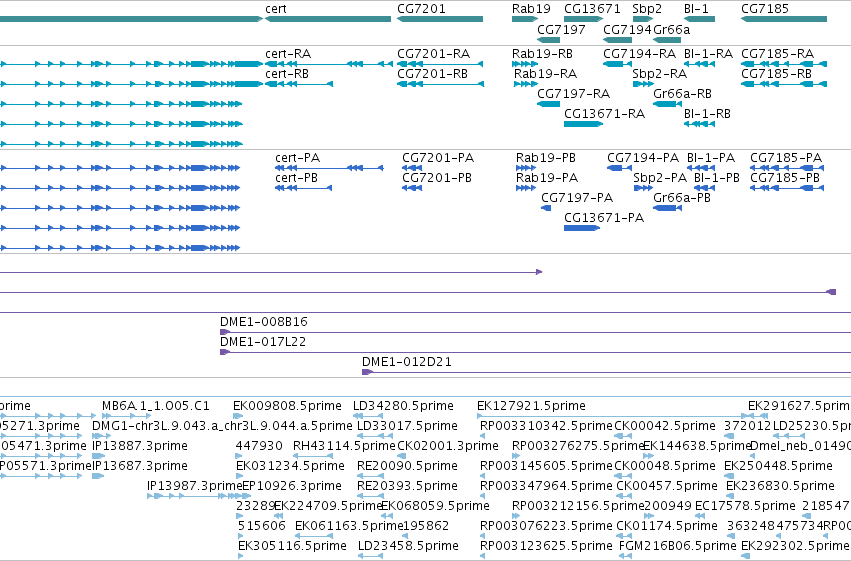Select the cert-RB transcript
The image size is (851, 561).
pos(299,84)
